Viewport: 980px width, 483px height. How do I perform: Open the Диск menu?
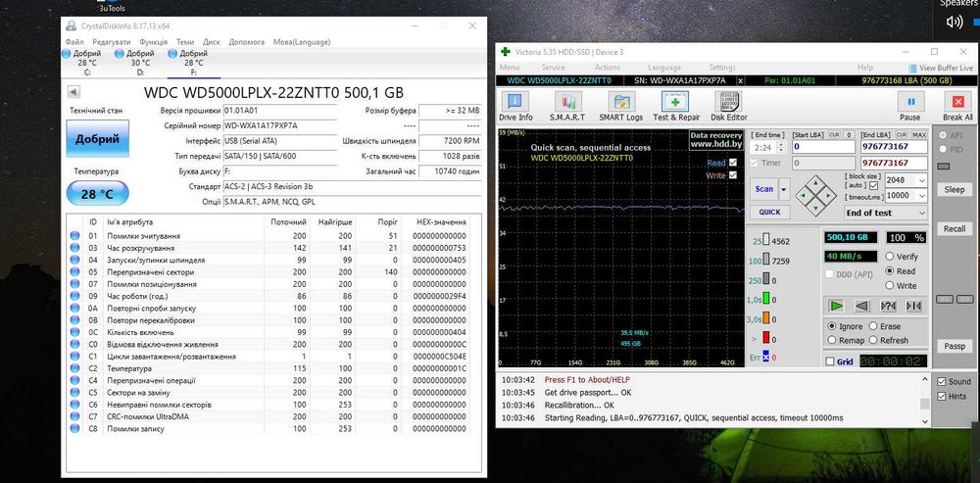tap(212, 42)
